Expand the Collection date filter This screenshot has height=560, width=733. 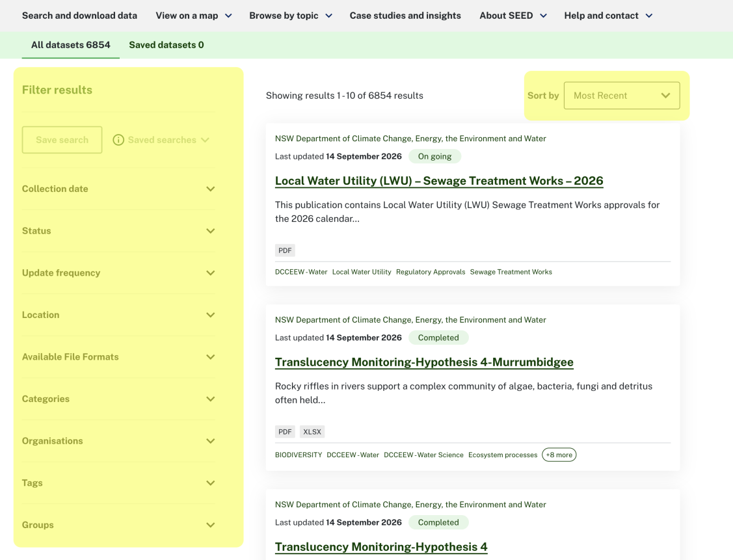(118, 189)
